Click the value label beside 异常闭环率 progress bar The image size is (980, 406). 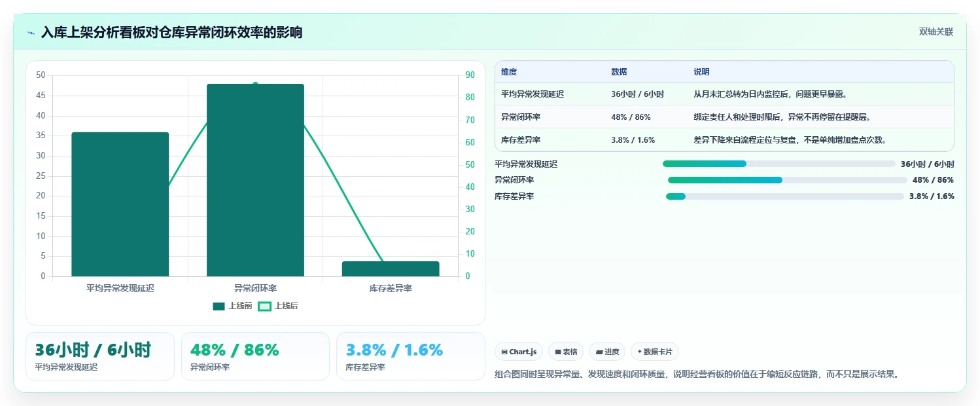933,180
